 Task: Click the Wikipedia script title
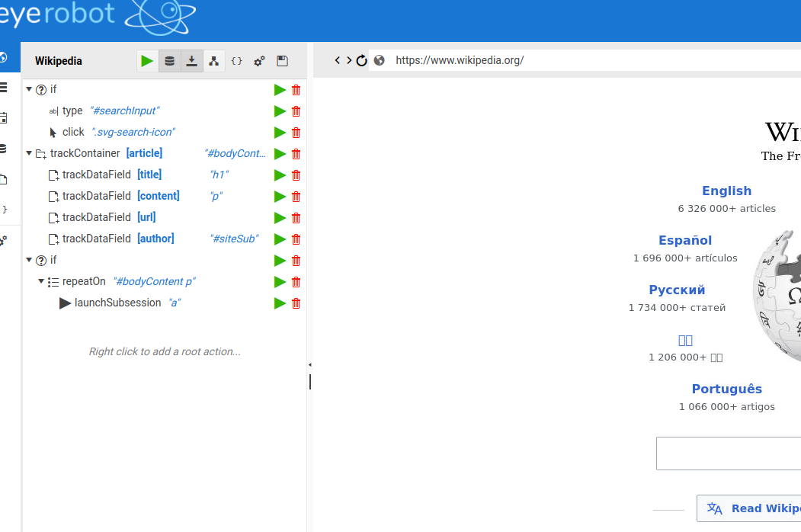(x=58, y=61)
